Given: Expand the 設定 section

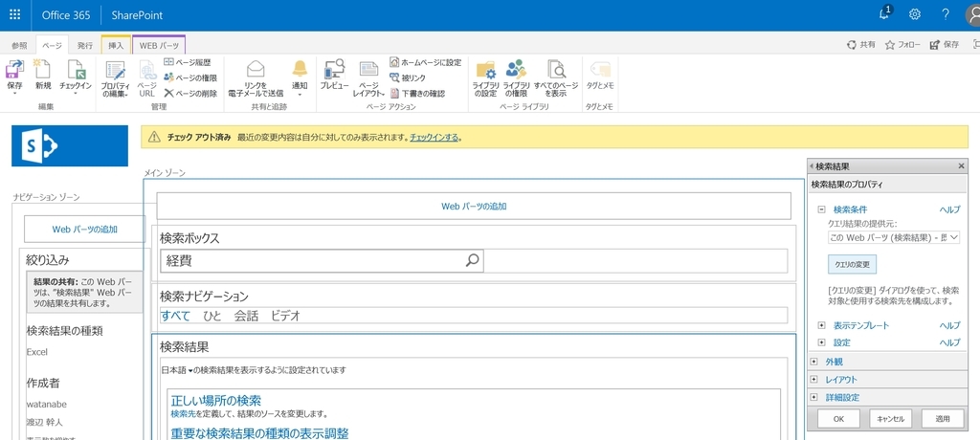Looking at the screenshot, I should [x=822, y=342].
